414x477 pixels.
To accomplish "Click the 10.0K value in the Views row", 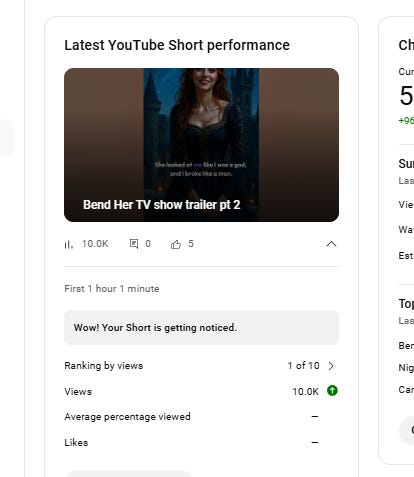I will 305,392.
